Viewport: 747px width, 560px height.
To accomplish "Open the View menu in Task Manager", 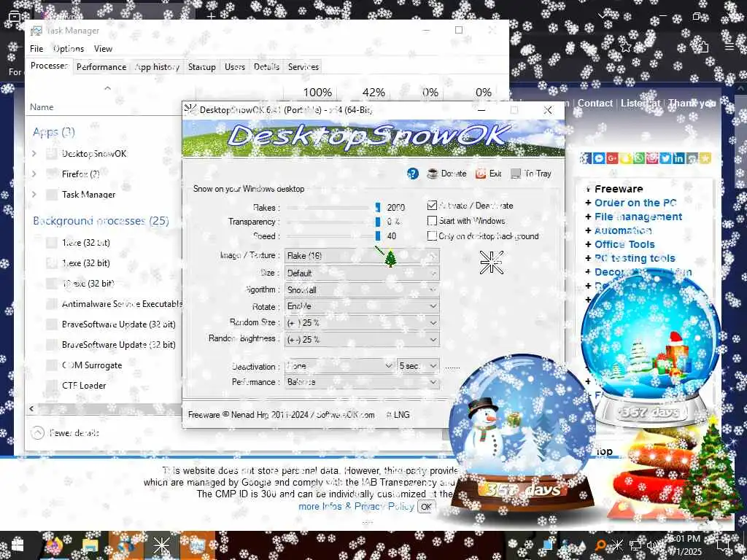I will point(103,49).
